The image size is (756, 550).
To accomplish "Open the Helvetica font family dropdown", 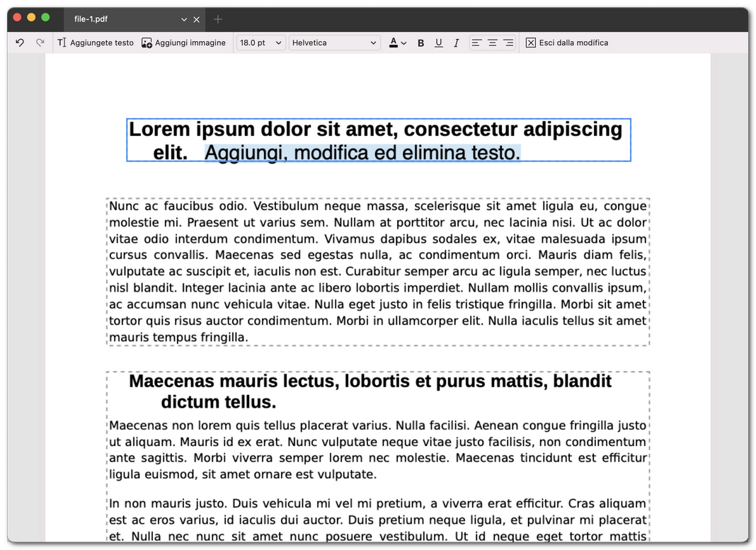I will tap(334, 42).
